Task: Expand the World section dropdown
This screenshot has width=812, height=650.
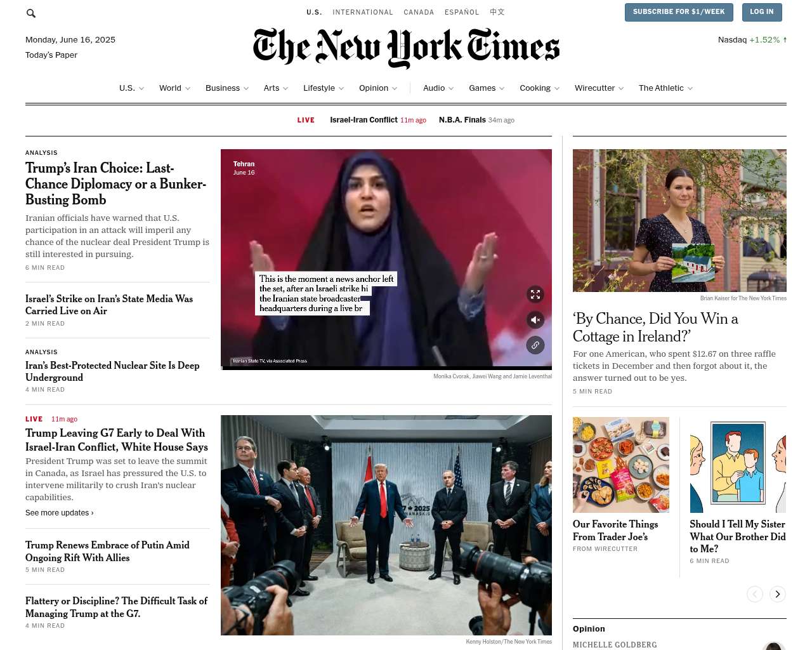Action: coord(188,88)
